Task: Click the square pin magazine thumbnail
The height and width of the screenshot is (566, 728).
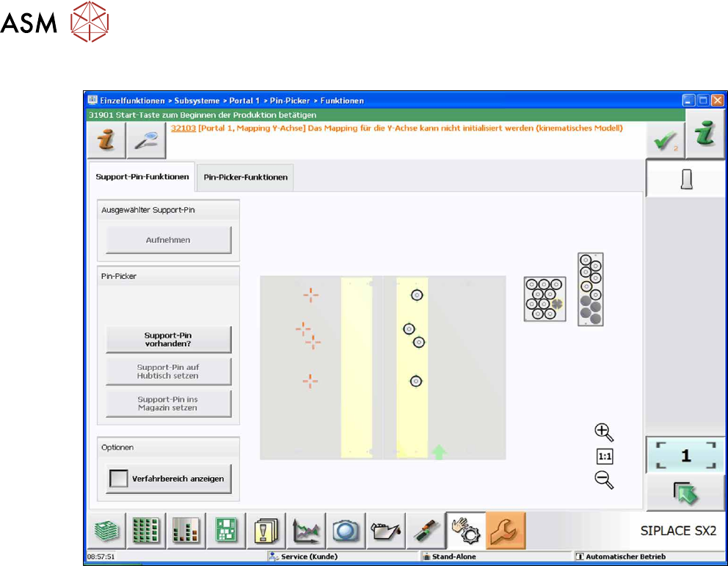Action: click(x=545, y=299)
